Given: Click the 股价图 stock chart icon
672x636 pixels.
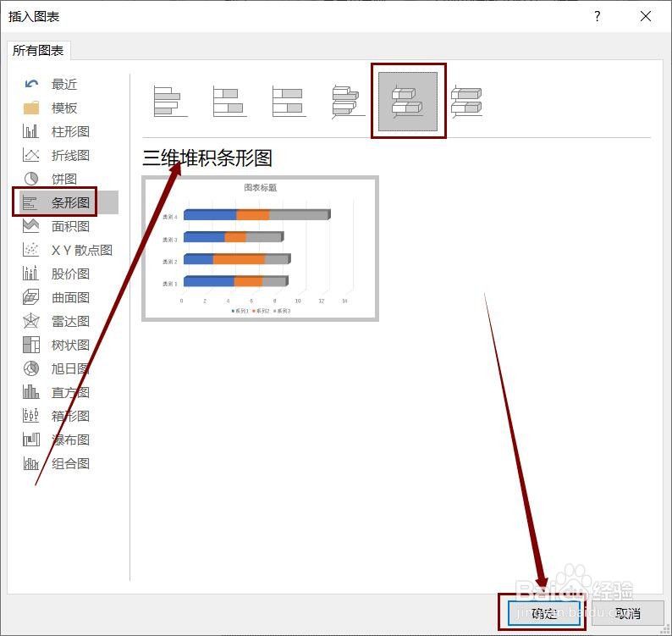Looking at the screenshot, I should point(30,274).
